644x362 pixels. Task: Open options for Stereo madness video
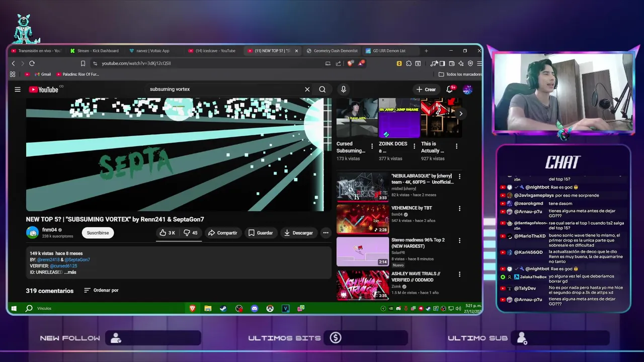click(459, 240)
